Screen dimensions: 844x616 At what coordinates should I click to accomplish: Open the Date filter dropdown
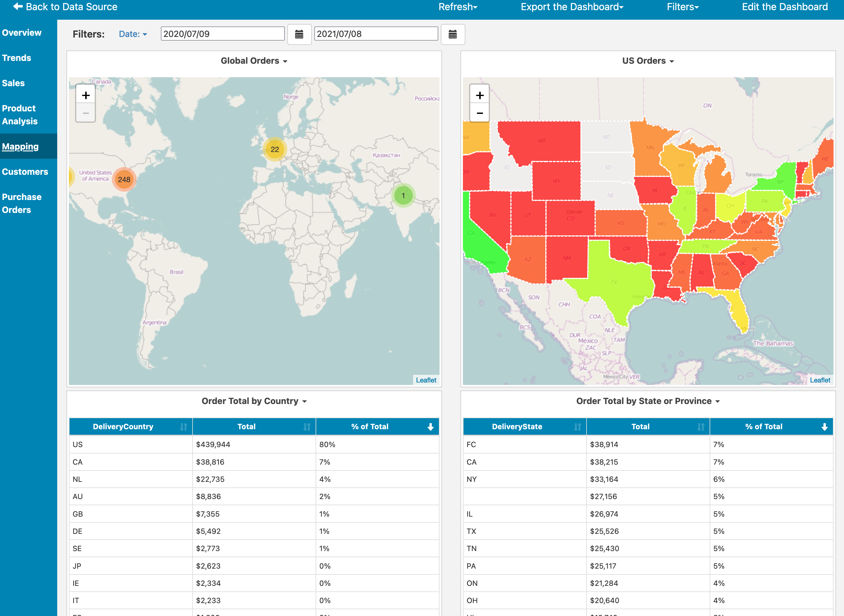[133, 34]
